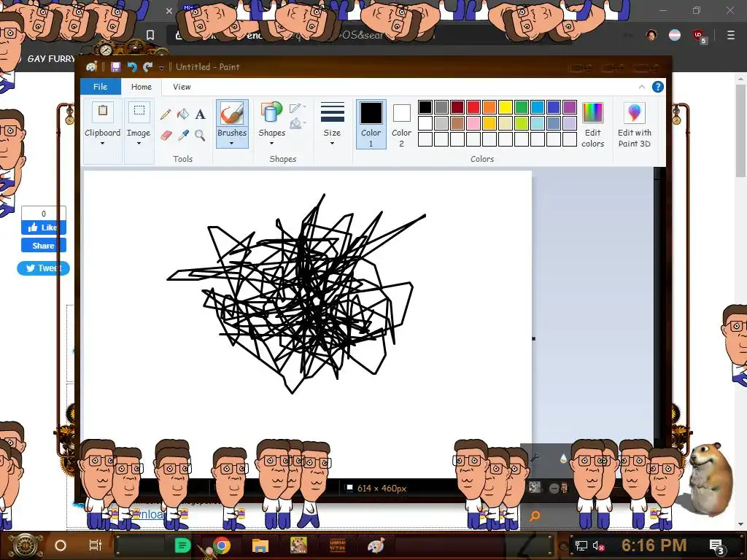Click the Redo arrow in Paint title bar
This screenshot has width=747, height=560.
(147, 67)
